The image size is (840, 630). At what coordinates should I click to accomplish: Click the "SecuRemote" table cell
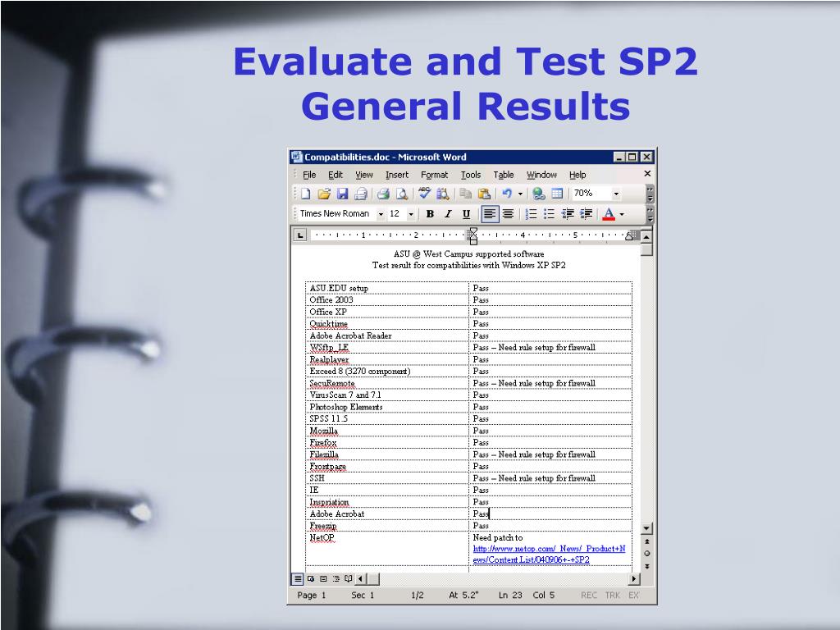click(387, 383)
